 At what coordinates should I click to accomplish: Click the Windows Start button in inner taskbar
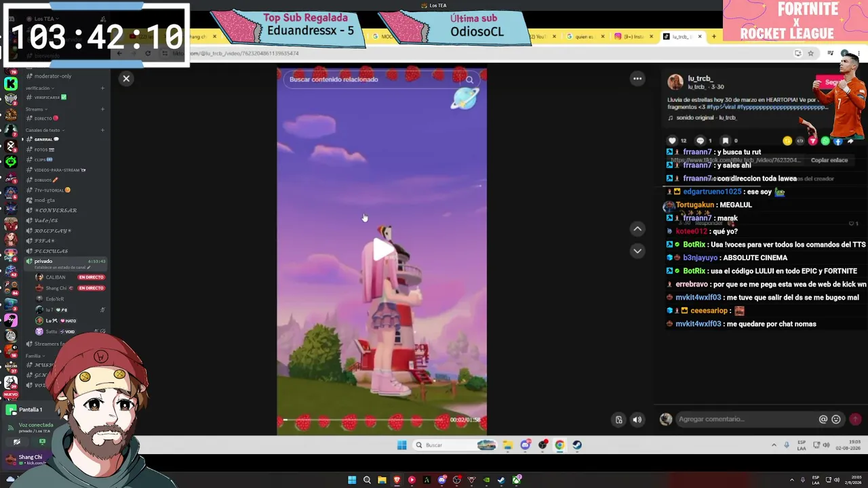coord(401,445)
